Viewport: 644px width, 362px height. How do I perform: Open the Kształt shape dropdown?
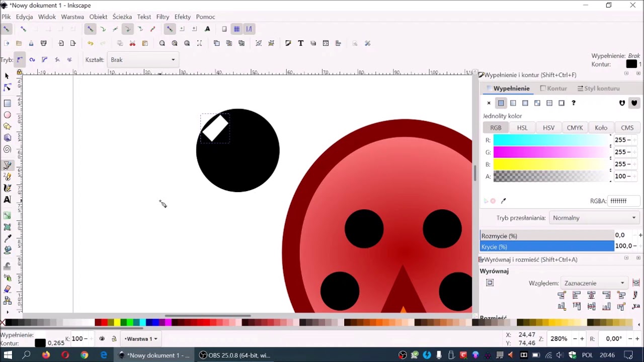click(x=142, y=60)
